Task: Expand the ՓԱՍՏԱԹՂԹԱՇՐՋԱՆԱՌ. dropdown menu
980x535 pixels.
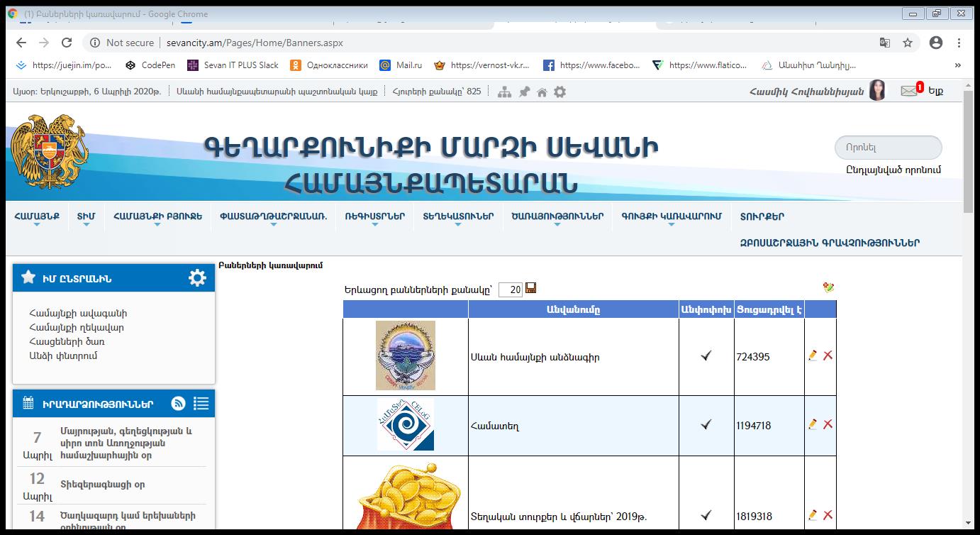Action: (x=274, y=216)
